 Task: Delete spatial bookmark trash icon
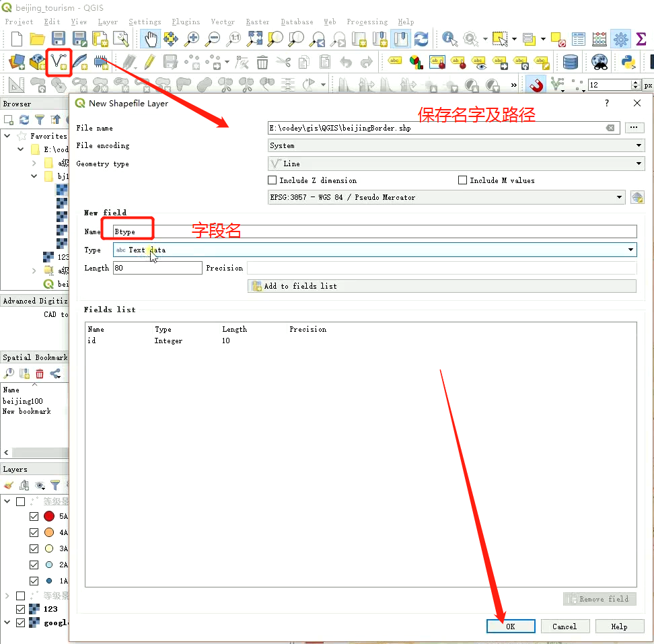click(x=40, y=373)
